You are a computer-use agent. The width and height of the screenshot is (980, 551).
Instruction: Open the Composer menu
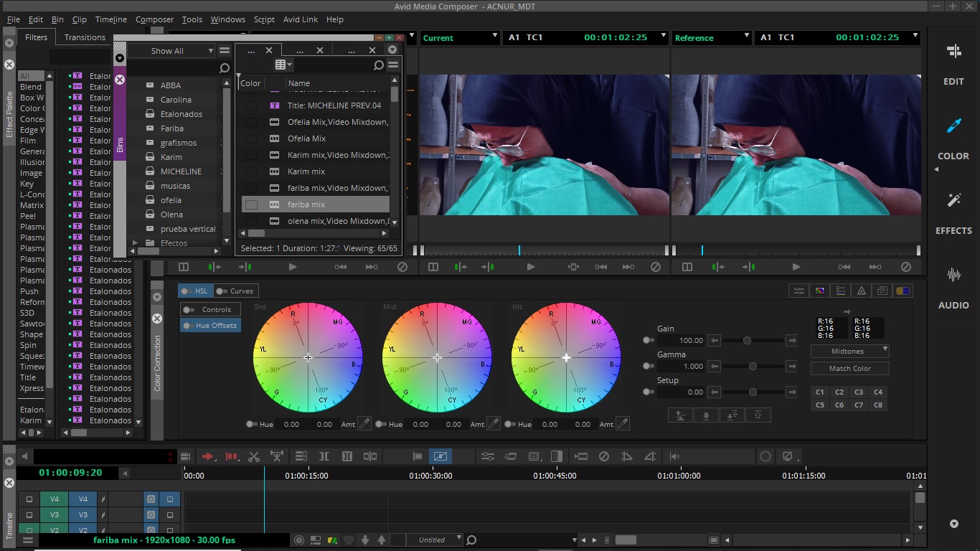[154, 19]
